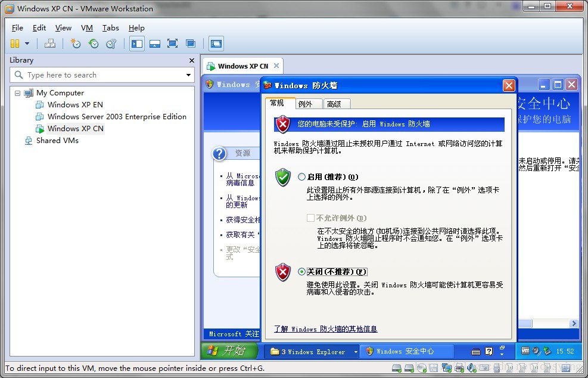This screenshot has height=378, width=588.
Task: Click Security Center horizontal scrollbar right arrow
Action: click(x=574, y=323)
